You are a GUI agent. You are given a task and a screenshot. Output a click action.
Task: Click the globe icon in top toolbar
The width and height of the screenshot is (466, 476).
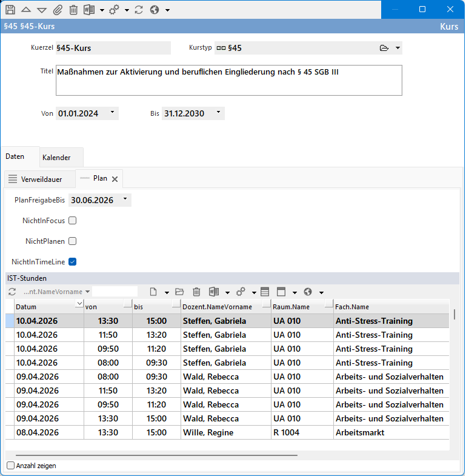pyautogui.click(x=155, y=10)
